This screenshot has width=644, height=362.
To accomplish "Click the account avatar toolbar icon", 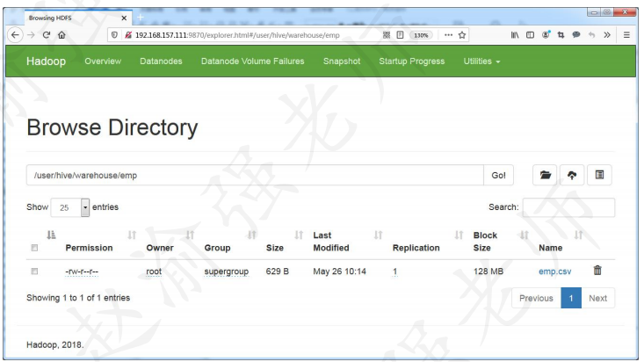I will [x=546, y=35].
